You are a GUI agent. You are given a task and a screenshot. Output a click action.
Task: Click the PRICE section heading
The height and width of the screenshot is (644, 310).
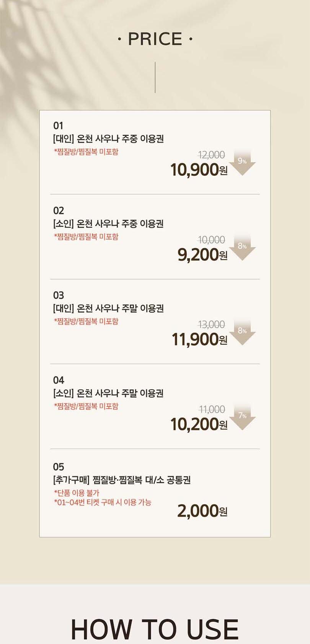click(x=155, y=39)
